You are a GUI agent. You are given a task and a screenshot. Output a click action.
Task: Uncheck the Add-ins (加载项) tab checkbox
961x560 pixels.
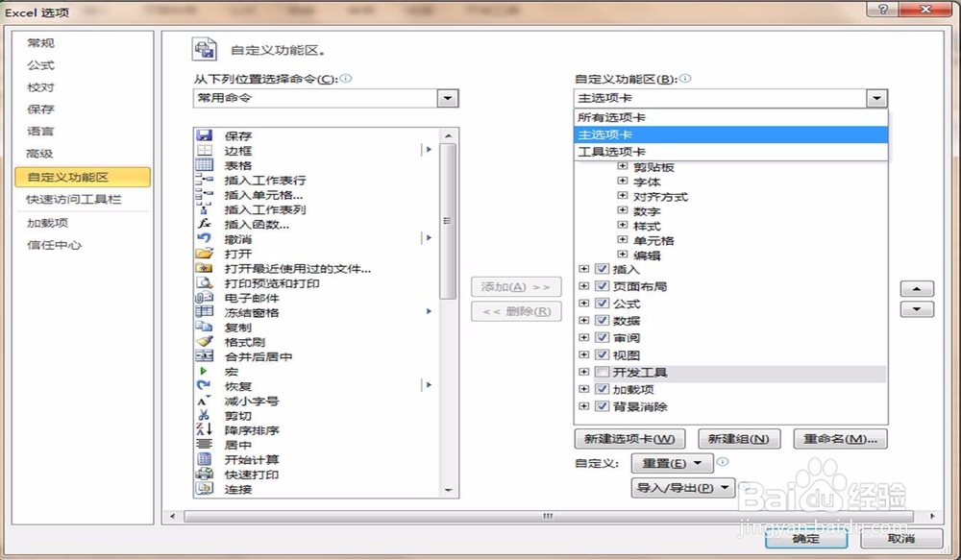(602, 389)
